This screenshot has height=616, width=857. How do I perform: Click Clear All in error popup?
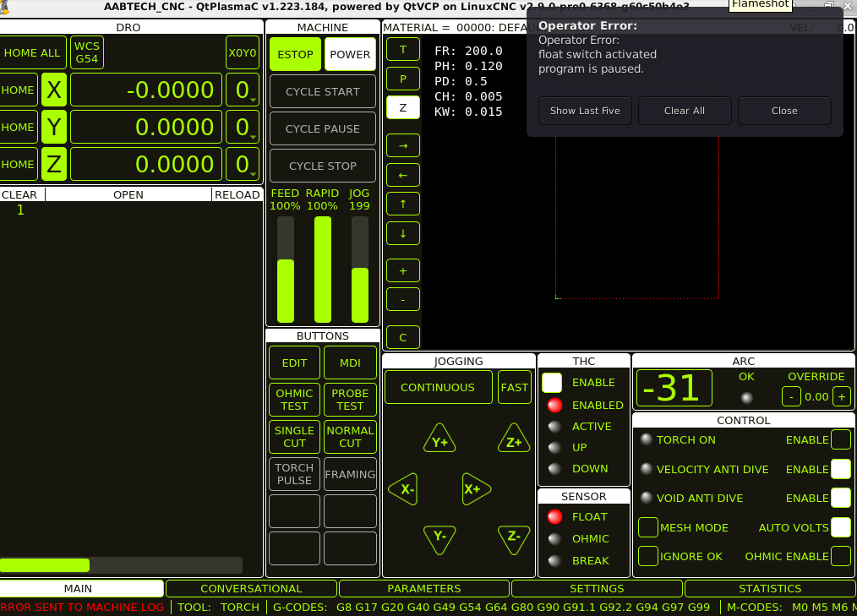point(685,111)
